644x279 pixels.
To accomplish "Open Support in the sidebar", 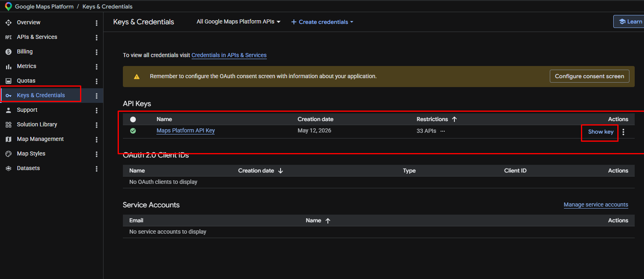I will (27, 110).
